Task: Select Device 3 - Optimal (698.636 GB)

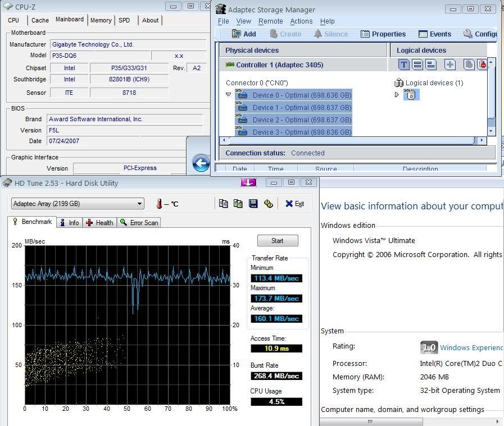Action: pos(302,132)
